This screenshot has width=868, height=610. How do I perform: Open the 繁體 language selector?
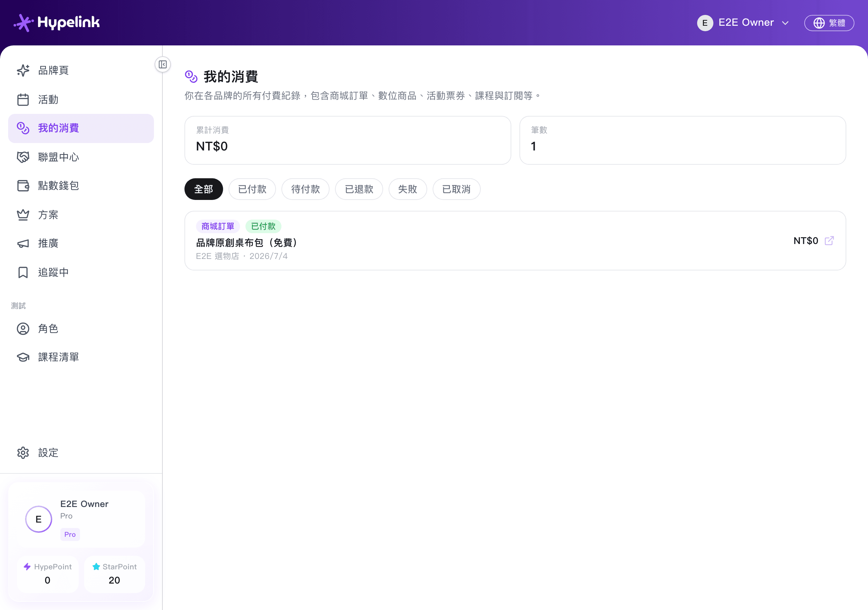click(x=829, y=23)
